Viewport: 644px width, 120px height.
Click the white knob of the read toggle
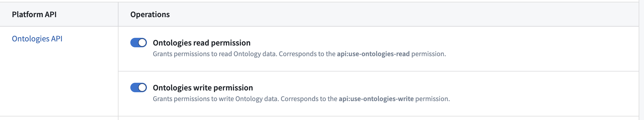click(x=142, y=43)
